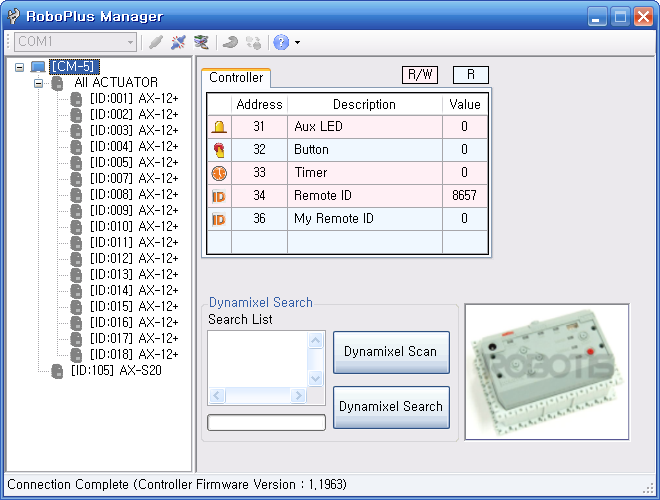660x500 pixels.
Task: Click the connect plug icon in toolbar
Action: 156,42
